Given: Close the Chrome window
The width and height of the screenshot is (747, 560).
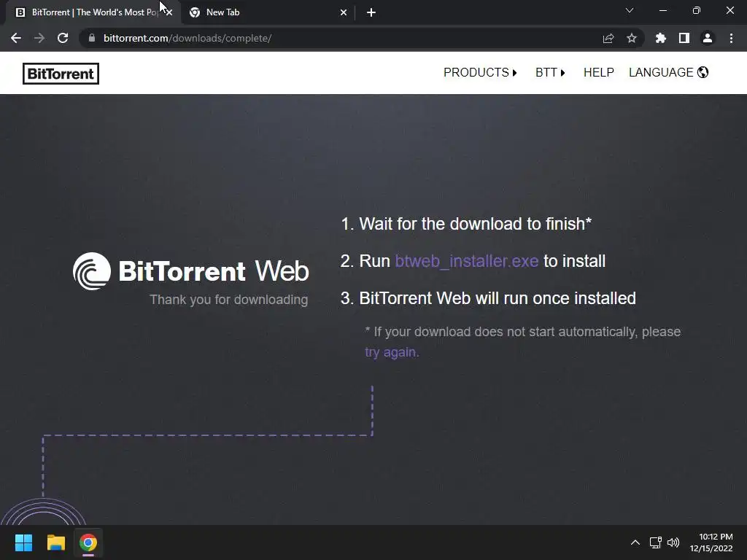Looking at the screenshot, I should click(729, 10).
